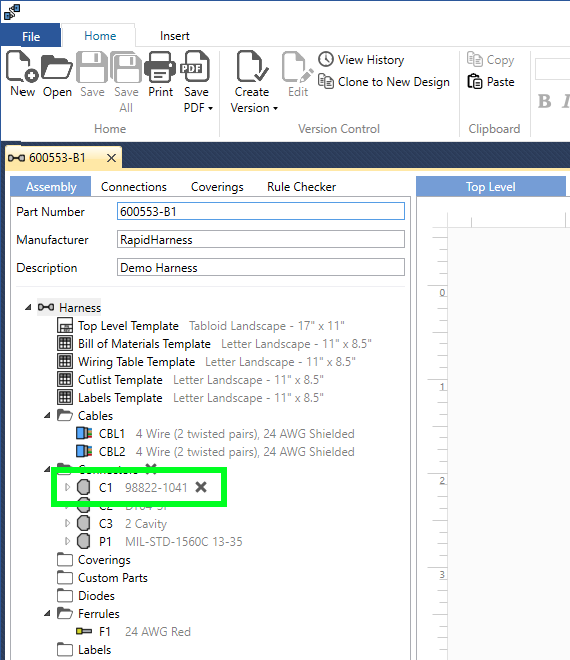The image size is (570, 660).
Task: Expand the C1 connector node
Action: (x=67, y=487)
